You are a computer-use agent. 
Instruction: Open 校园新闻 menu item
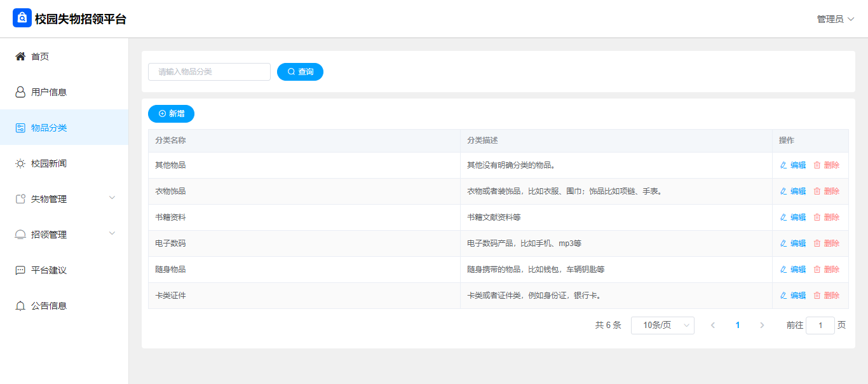click(x=49, y=163)
